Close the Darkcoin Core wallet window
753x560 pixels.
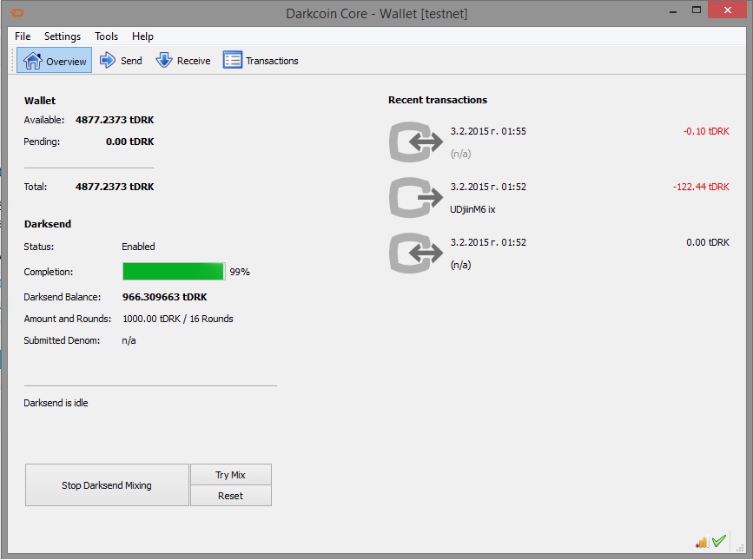[728, 10]
